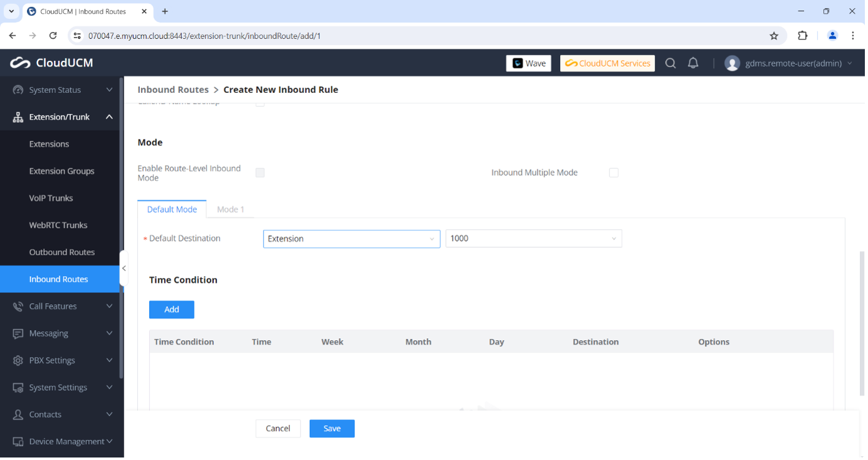Expand the PBX Settings sidebar menu

[62, 360]
